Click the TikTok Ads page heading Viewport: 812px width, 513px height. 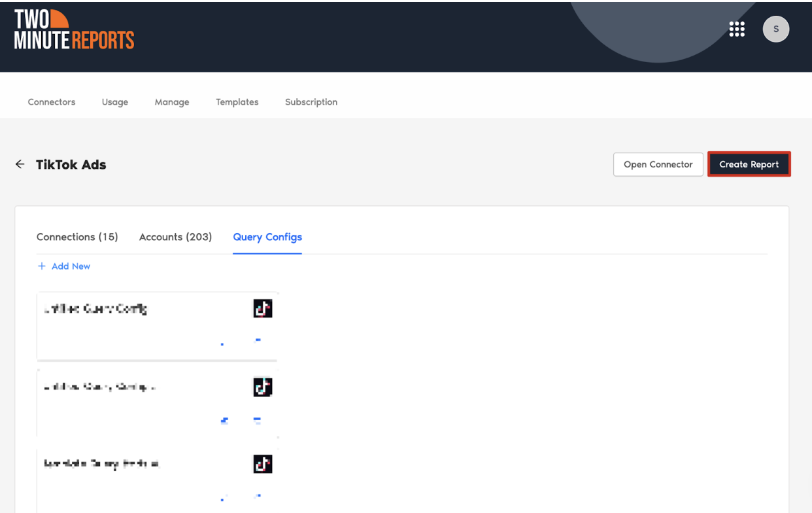point(71,165)
